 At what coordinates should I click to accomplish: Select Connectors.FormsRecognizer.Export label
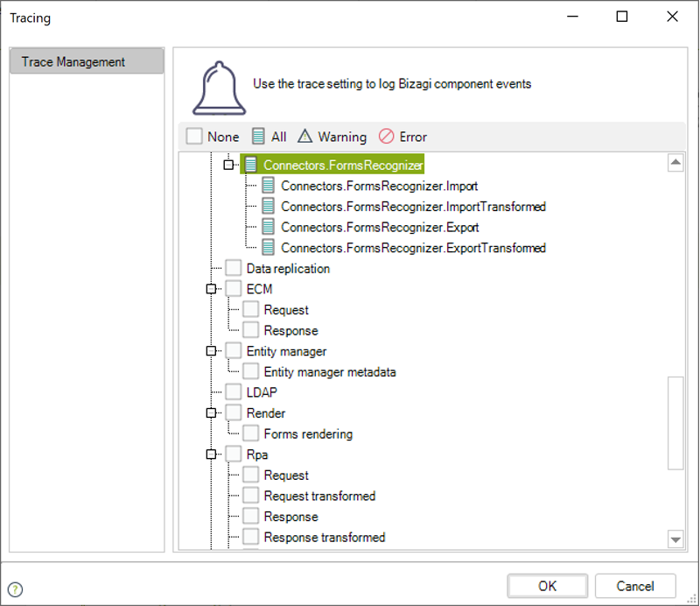coord(380,227)
